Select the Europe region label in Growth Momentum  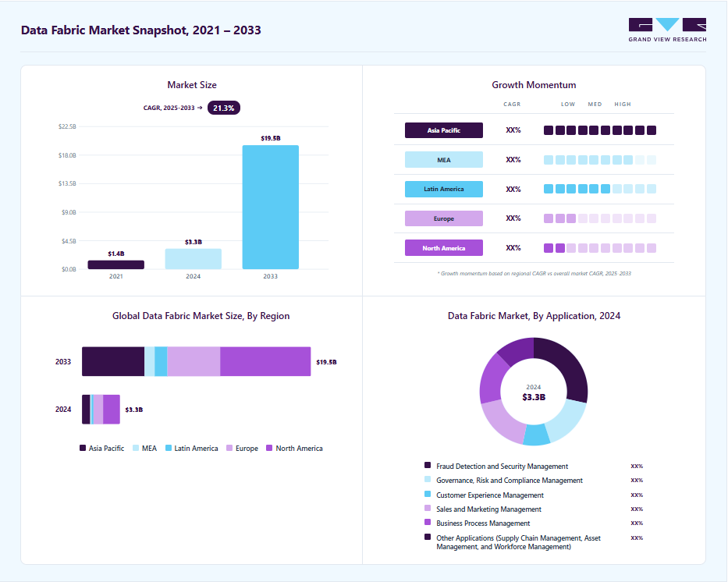[443, 218]
